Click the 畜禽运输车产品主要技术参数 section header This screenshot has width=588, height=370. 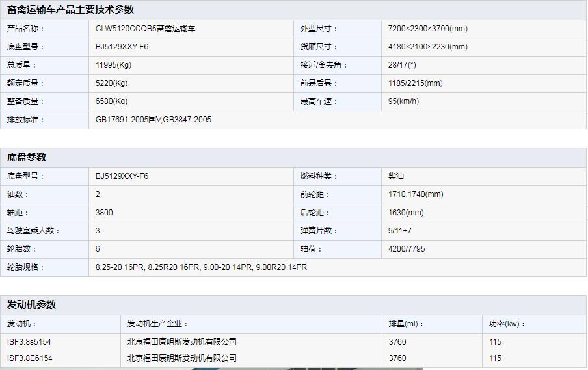[x=70, y=10]
